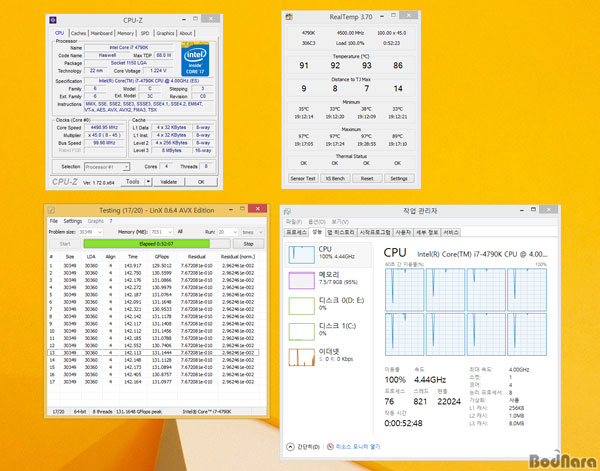Open the 옵션(O) menu in Task Manager
This screenshot has width=600, height=471.
(317, 222)
